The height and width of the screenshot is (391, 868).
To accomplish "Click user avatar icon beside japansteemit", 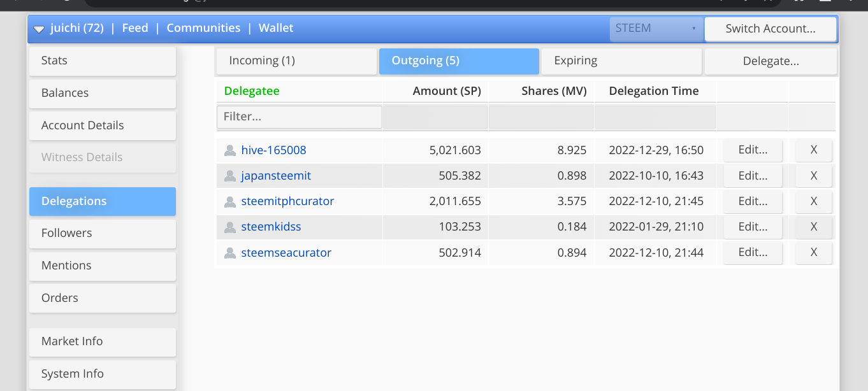I will [x=230, y=176].
